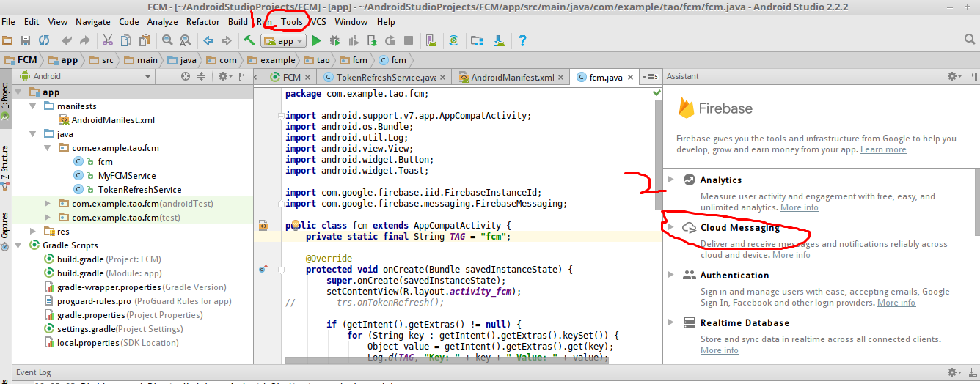Select MyFCMService class in project tree
980x384 pixels.
127,176
